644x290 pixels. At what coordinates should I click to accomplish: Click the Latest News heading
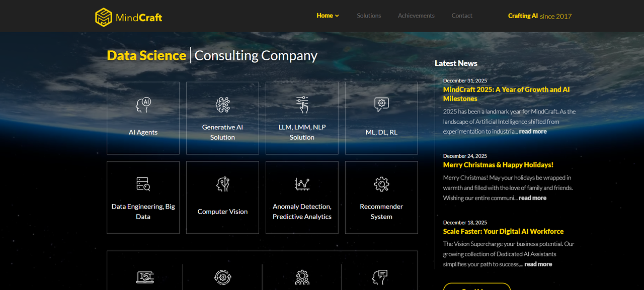pos(456,63)
